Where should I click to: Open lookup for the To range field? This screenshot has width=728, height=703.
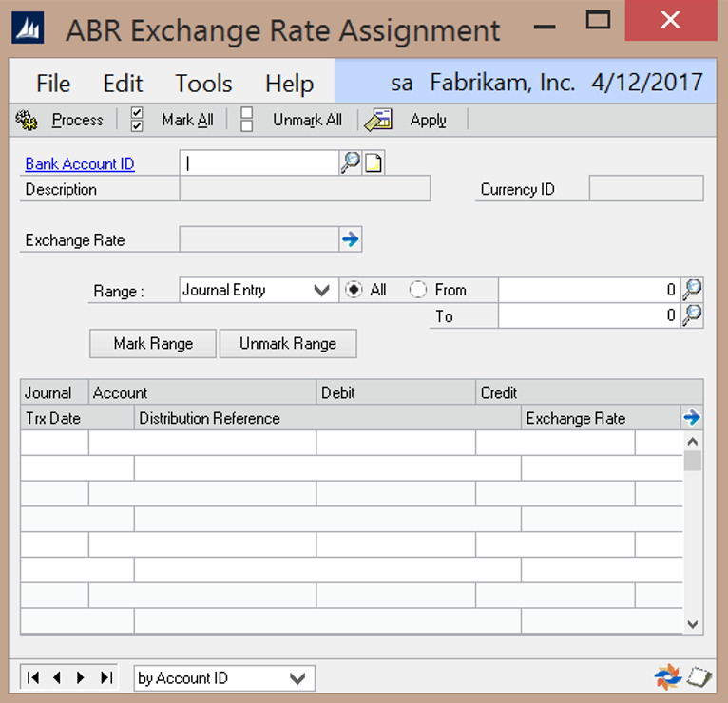[x=693, y=315]
